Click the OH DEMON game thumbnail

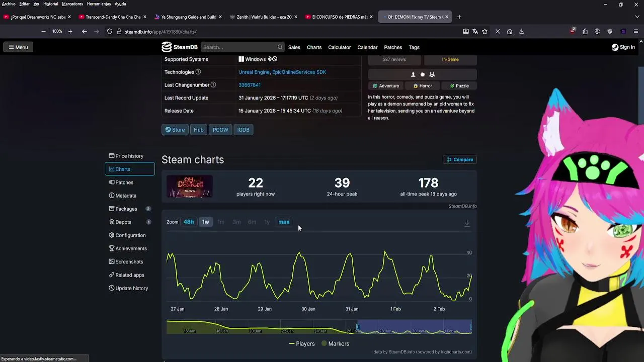(190, 187)
